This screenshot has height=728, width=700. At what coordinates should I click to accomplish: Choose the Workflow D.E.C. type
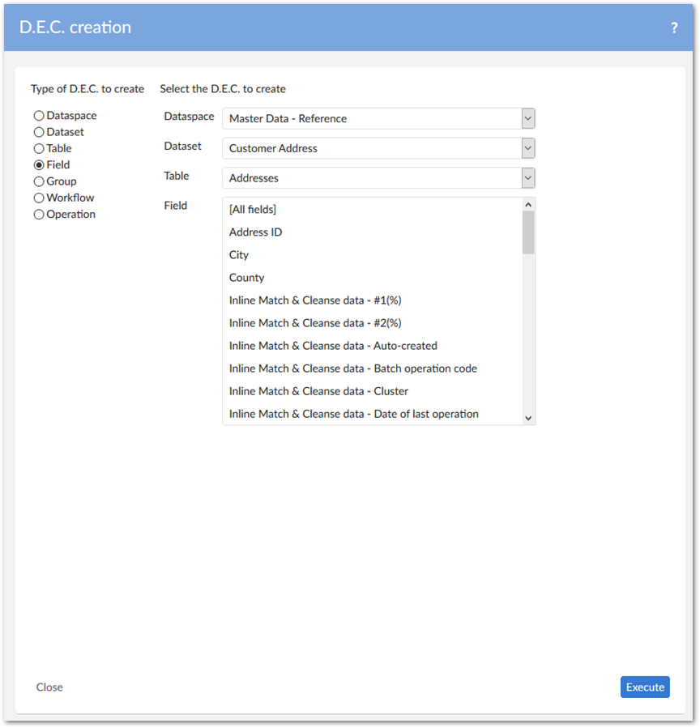tap(39, 198)
